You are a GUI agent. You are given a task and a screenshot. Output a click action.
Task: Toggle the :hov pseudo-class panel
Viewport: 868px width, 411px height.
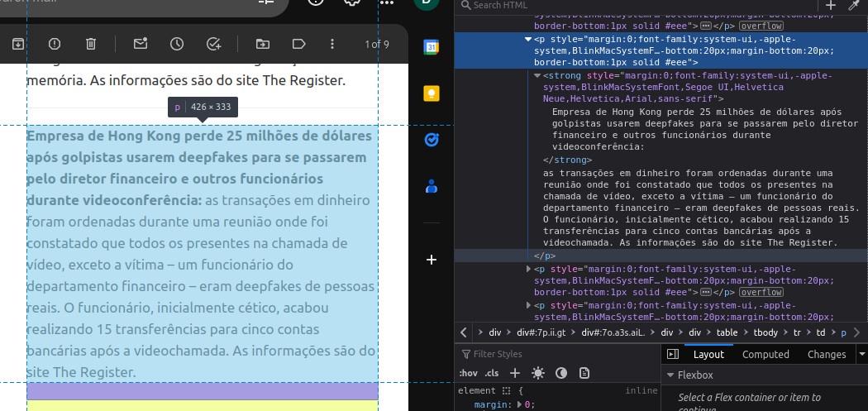tap(468, 373)
